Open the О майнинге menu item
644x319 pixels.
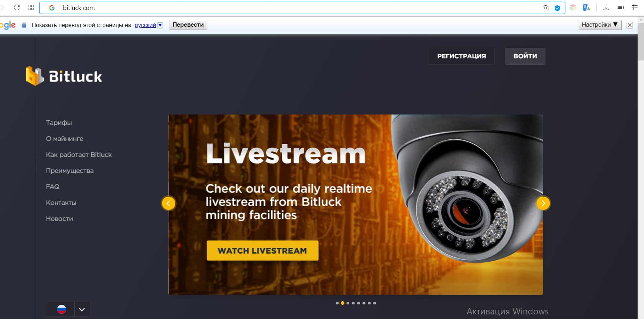click(65, 139)
